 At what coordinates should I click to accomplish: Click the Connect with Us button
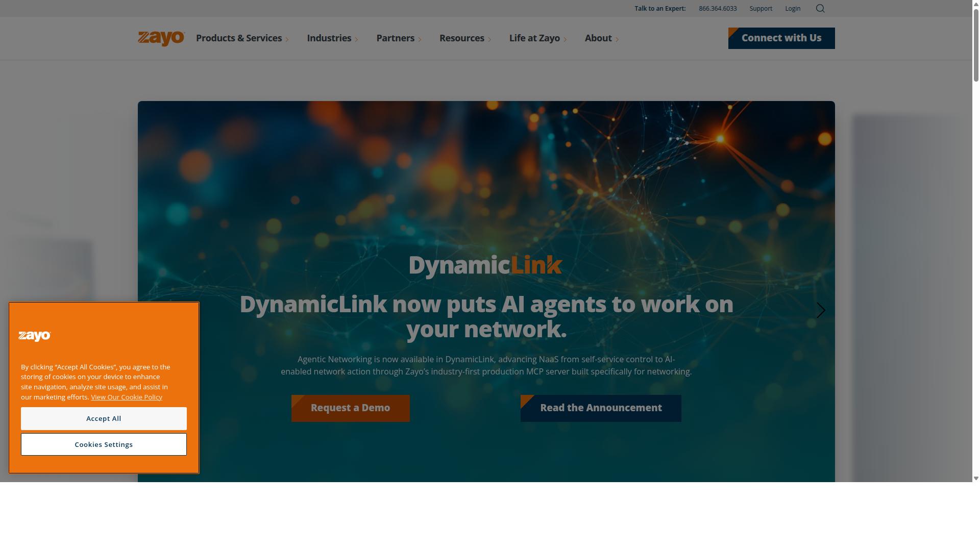coord(781,38)
